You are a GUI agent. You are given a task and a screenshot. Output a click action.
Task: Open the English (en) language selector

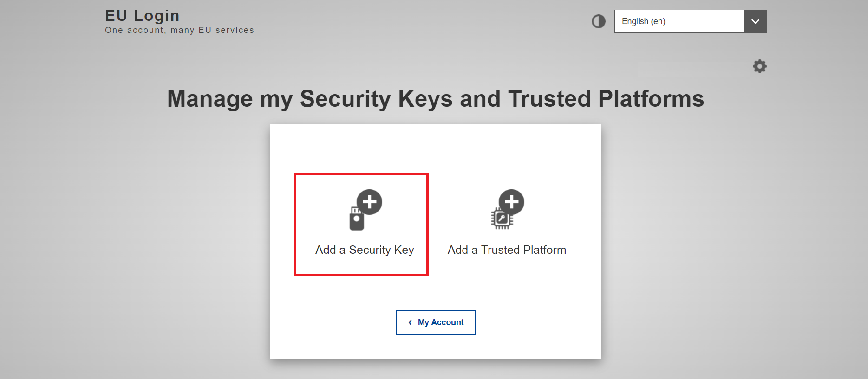point(690,21)
